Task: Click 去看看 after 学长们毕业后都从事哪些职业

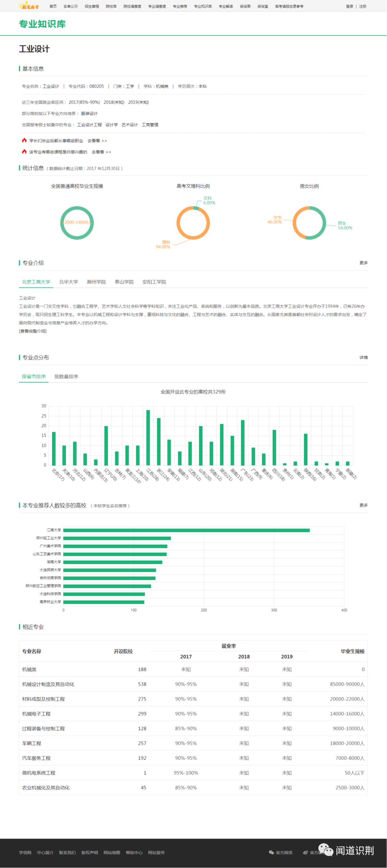Action: click(x=97, y=141)
